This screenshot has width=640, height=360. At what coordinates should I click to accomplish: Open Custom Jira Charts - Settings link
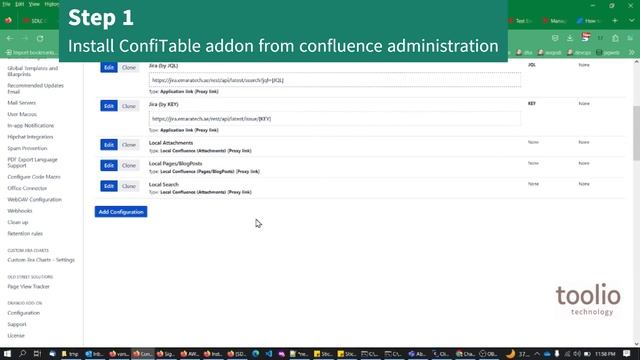click(41, 260)
